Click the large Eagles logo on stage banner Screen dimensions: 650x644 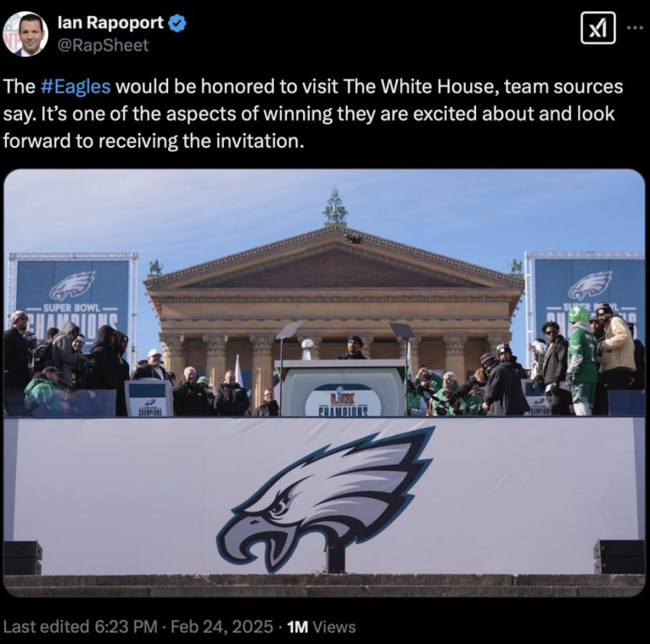pyautogui.click(x=326, y=499)
